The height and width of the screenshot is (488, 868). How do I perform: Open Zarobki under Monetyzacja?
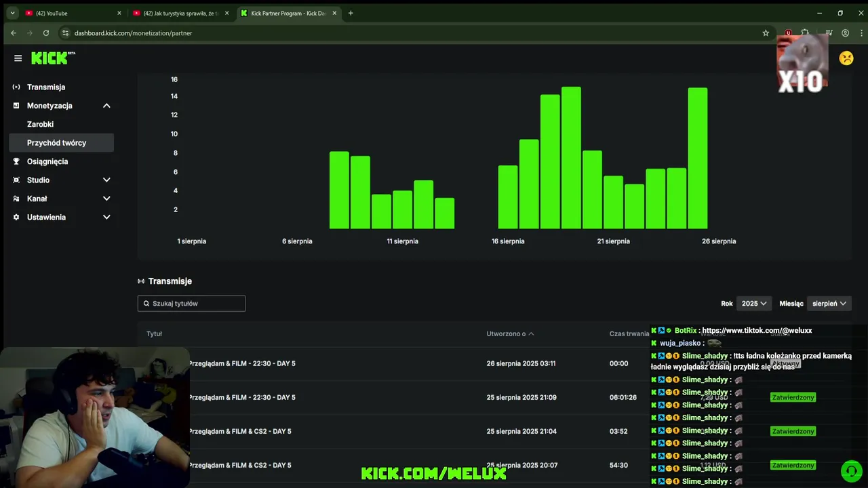40,125
